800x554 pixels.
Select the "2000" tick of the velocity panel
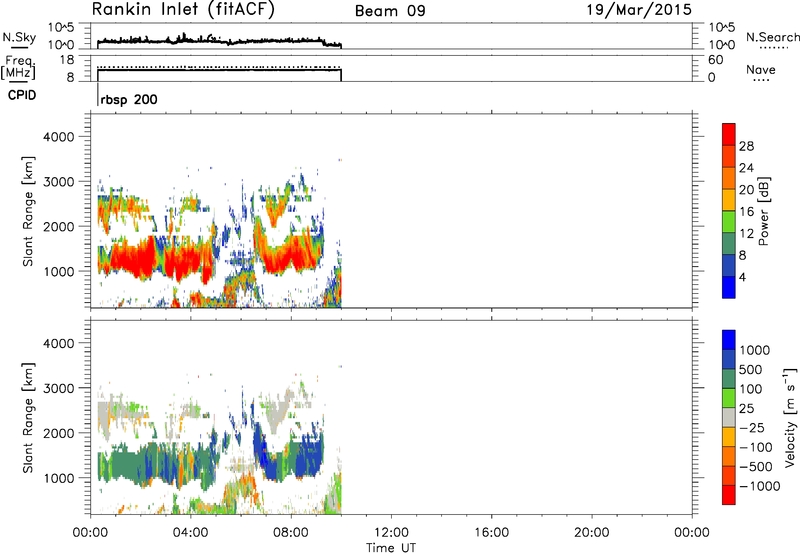click(59, 433)
